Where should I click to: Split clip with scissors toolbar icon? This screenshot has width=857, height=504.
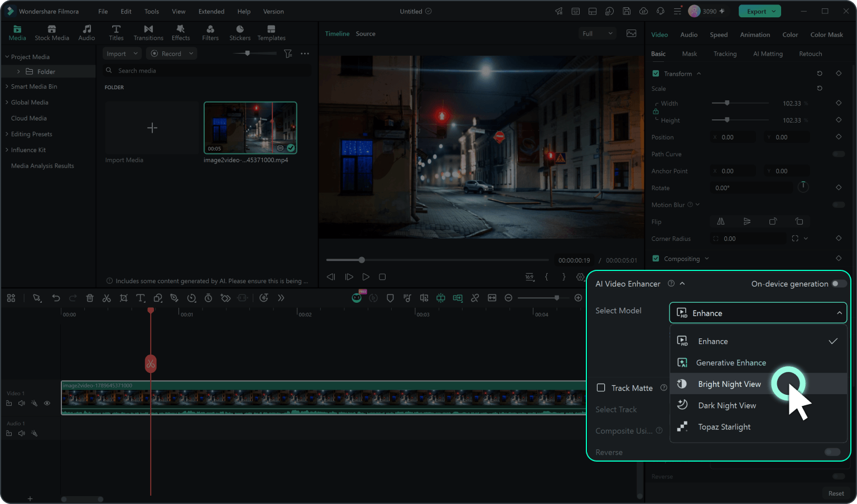[x=107, y=298]
